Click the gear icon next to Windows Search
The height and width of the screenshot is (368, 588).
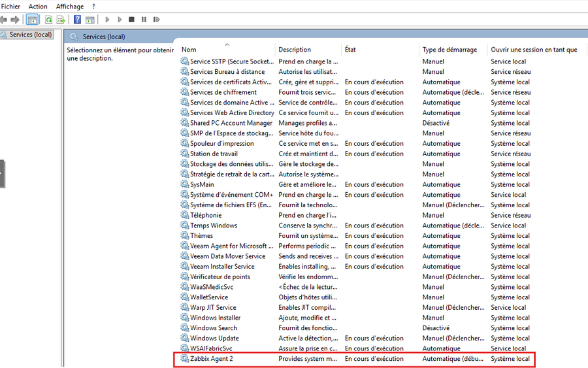184,327
